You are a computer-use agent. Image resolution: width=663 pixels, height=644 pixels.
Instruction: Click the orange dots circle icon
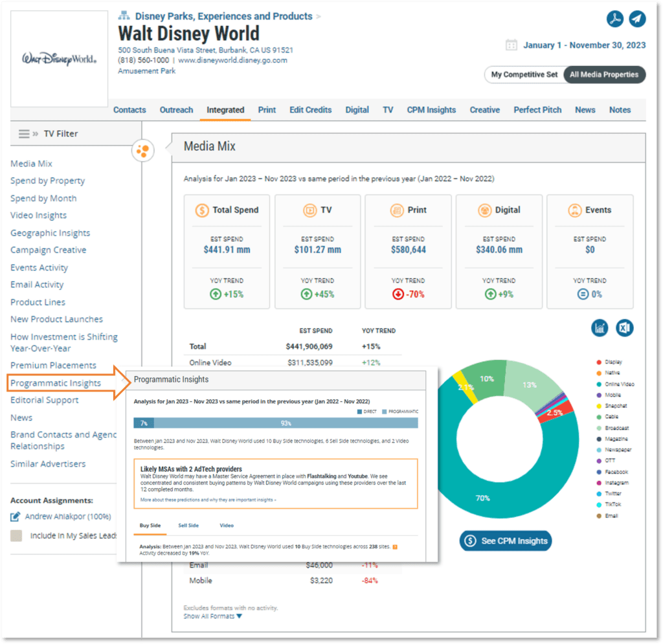click(x=143, y=150)
